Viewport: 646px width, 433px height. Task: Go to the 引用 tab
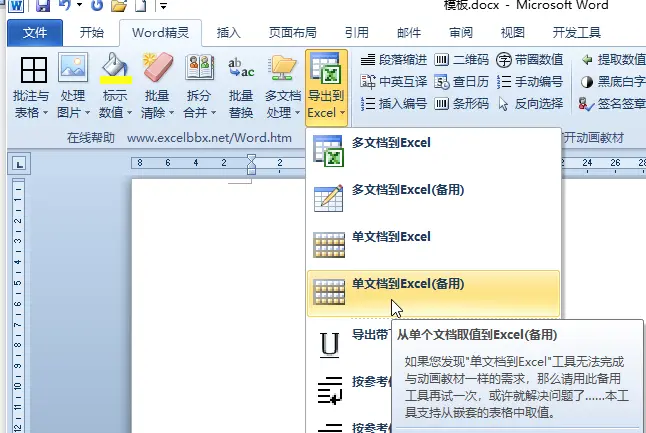tap(357, 33)
